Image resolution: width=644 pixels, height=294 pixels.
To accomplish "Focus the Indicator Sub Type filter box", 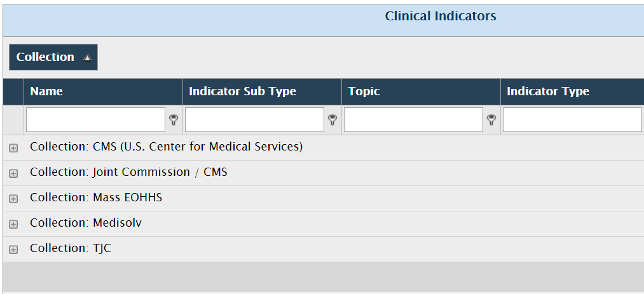I will pyautogui.click(x=255, y=120).
